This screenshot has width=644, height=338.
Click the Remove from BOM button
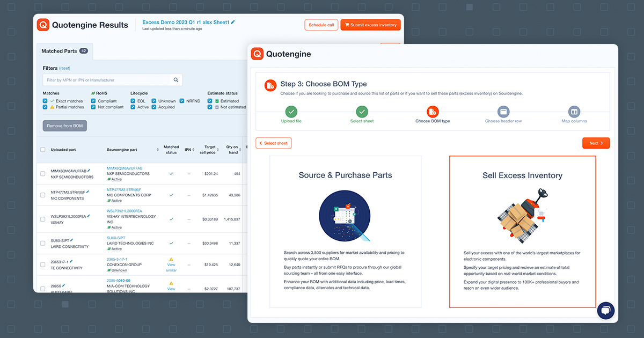click(x=65, y=126)
